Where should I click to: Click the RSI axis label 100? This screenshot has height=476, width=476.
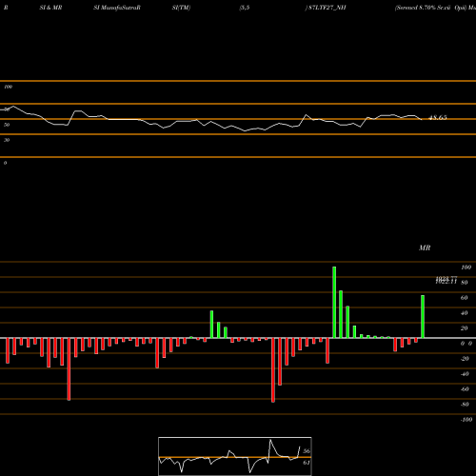[x=8, y=87]
